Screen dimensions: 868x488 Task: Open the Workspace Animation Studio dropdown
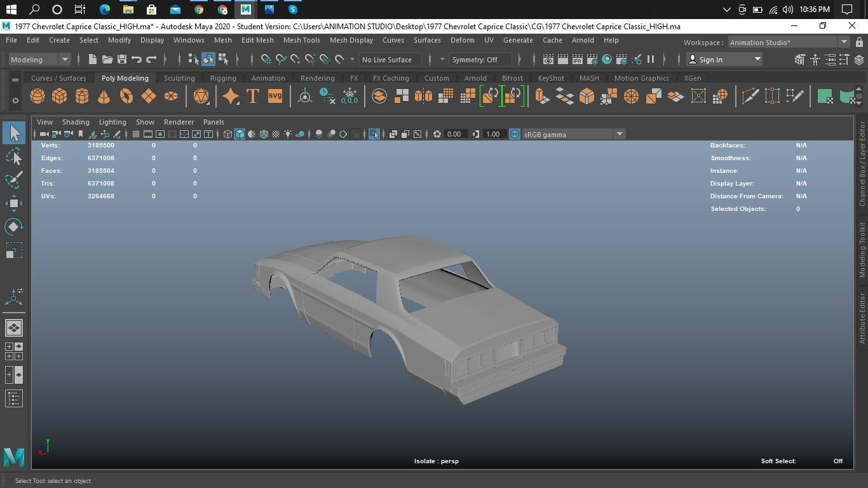[788, 42]
